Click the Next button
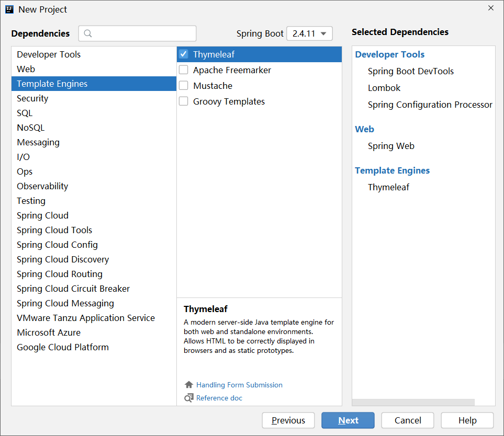The image size is (504, 436). point(348,420)
